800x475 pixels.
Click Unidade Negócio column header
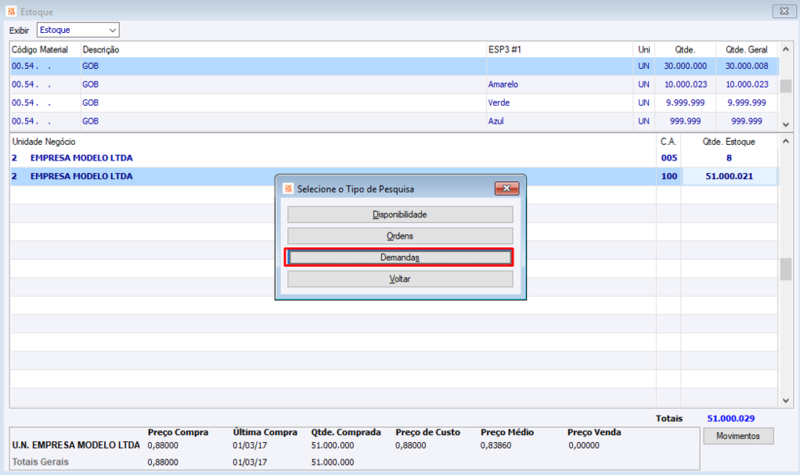[x=44, y=141]
